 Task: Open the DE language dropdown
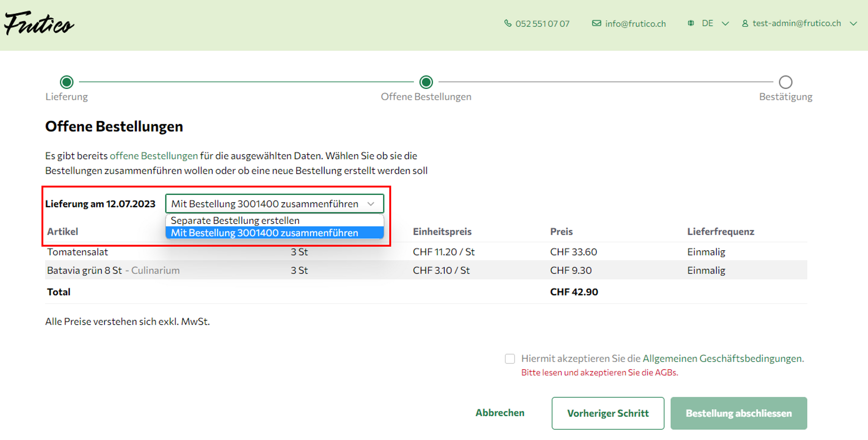pyautogui.click(x=714, y=23)
